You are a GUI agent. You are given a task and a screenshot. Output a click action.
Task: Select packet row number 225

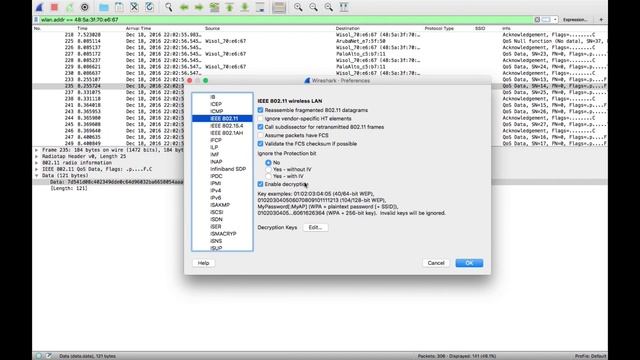click(x=320, y=41)
